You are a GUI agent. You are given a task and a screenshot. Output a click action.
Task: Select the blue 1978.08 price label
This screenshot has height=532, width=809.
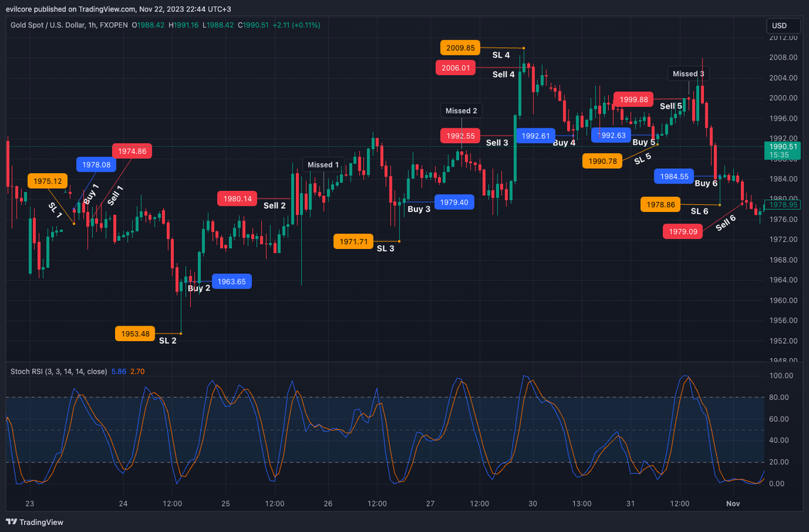coord(97,165)
